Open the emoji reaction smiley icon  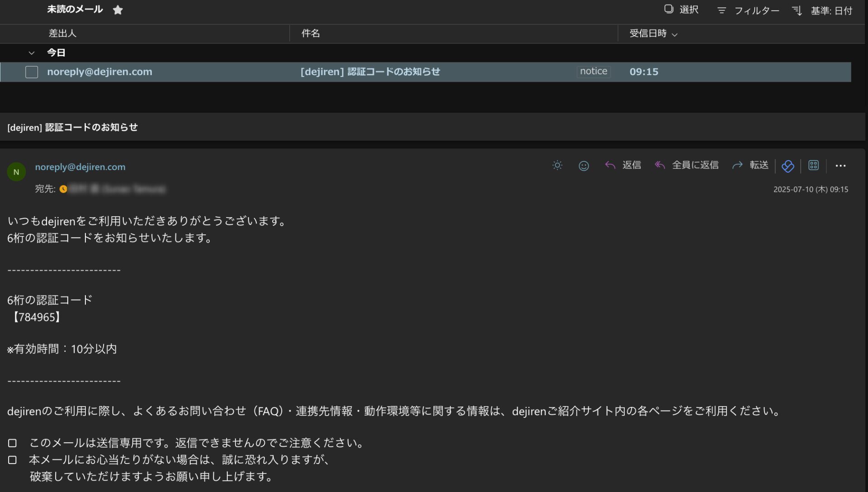(x=584, y=166)
